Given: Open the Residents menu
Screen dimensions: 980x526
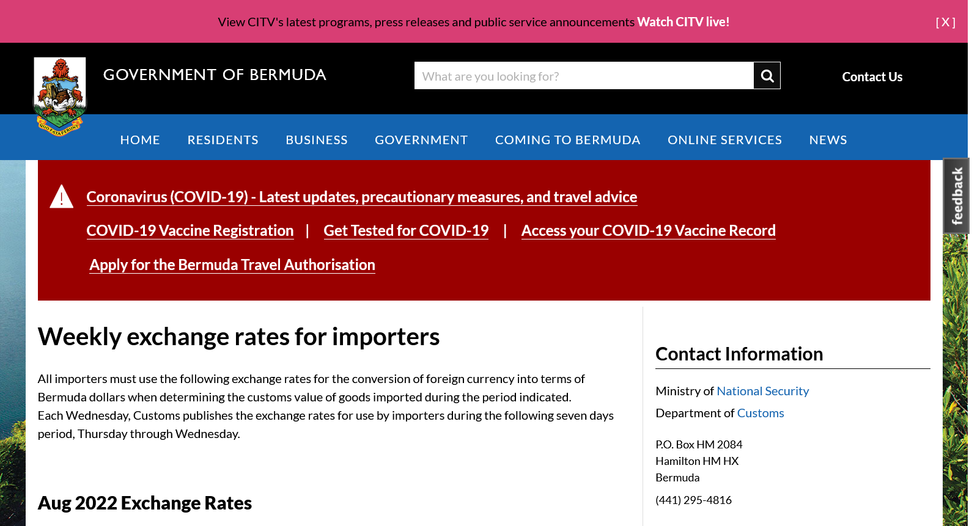Looking at the screenshot, I should pos(223,140).
